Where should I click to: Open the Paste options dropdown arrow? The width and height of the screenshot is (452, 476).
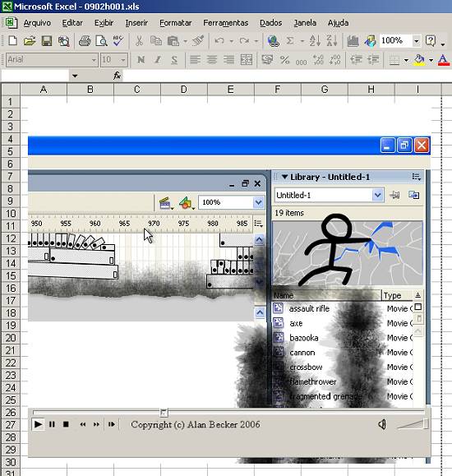click(x=185, y=40)
